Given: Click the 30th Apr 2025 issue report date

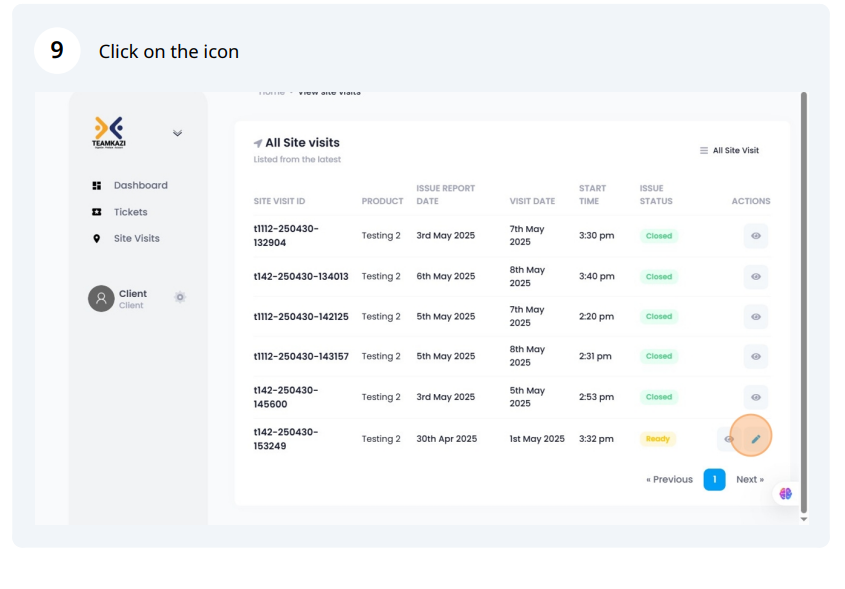Looking at the screenshot, I should coord(447,439).
